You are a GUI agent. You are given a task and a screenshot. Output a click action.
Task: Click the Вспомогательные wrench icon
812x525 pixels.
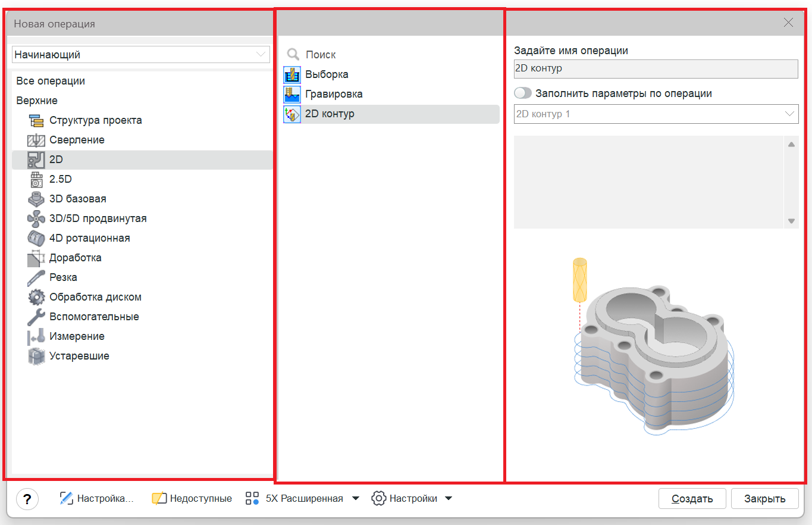[x=36, y=317]
